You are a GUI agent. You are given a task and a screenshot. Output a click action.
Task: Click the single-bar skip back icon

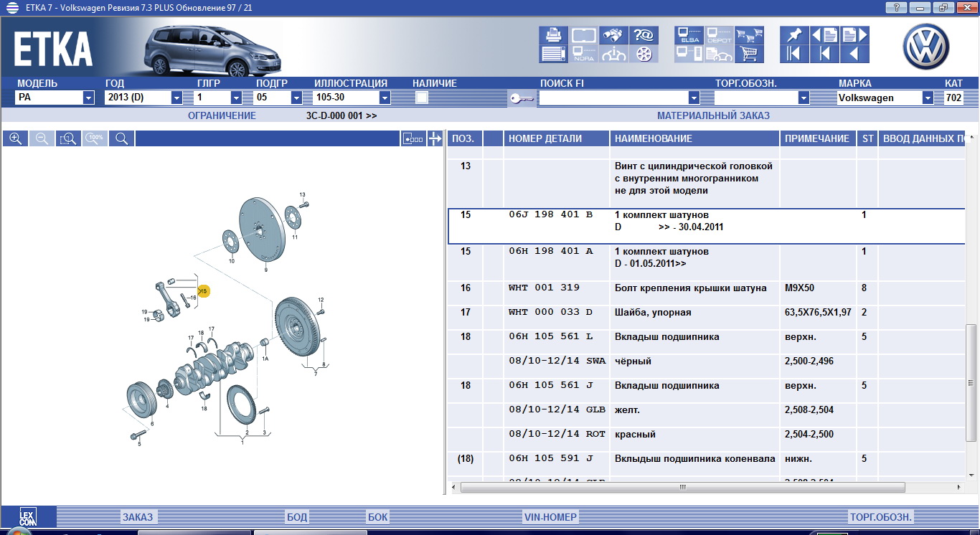(825, 54)
